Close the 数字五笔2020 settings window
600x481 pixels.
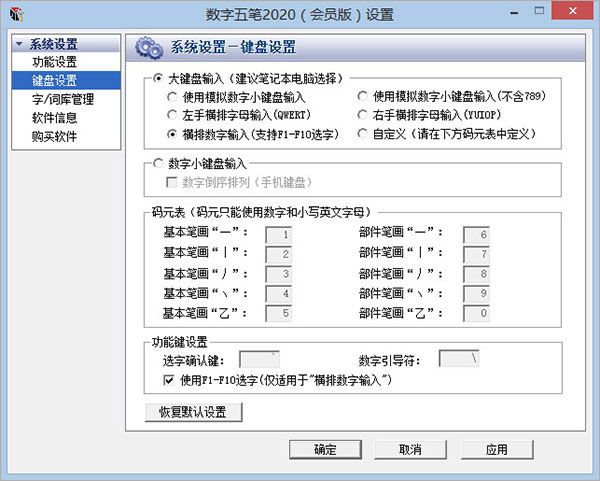(x=572, y=11)
